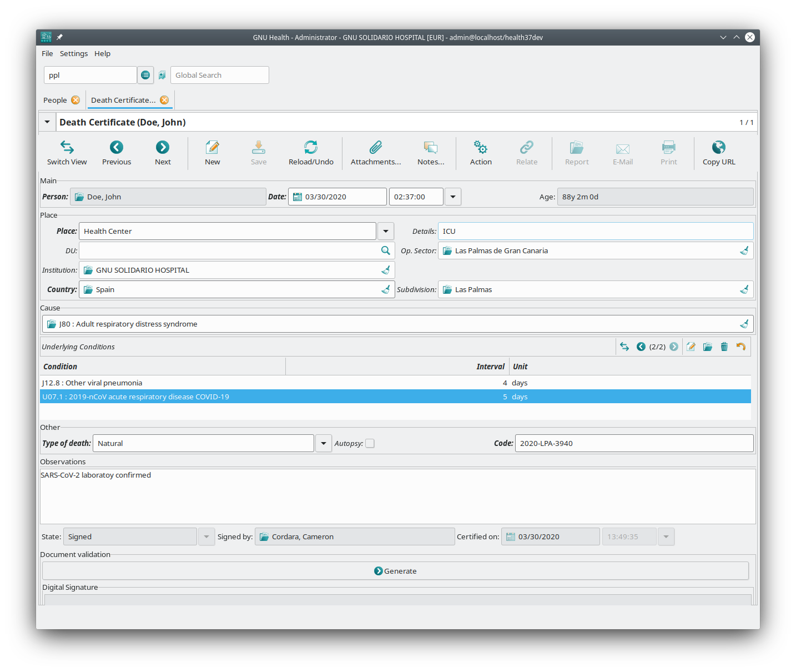This screenshot has width=796, height=672.
Task: Toggle the Autopsy checkbox
Action: pos(370,443)
